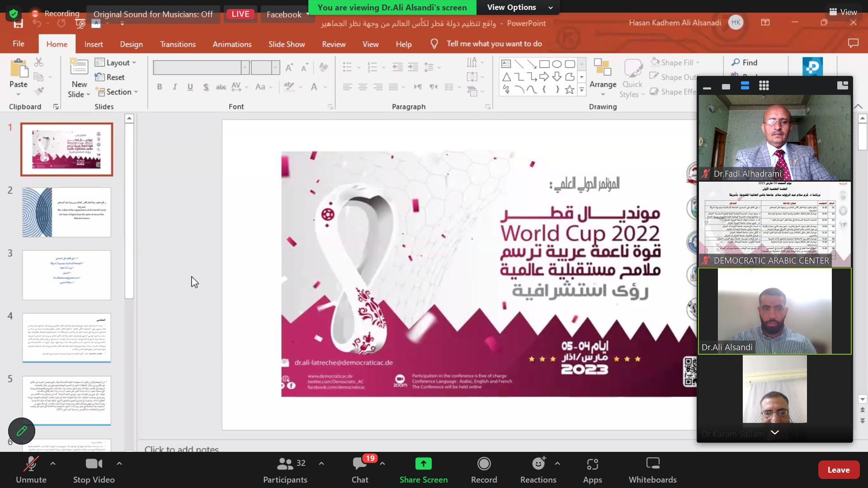Screen dimensions: 868x488
Task: Open the Chat panel
Action: [x=360, y=464]
